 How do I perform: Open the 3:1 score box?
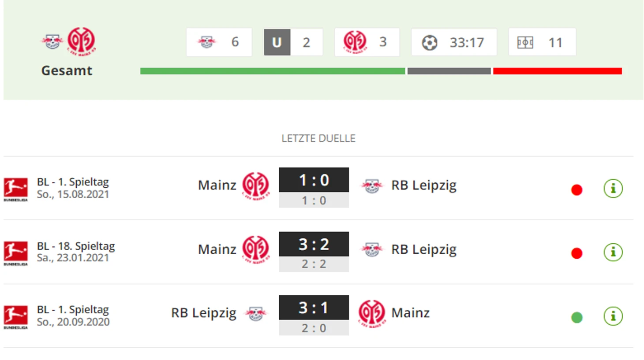(x=314, y=308)
